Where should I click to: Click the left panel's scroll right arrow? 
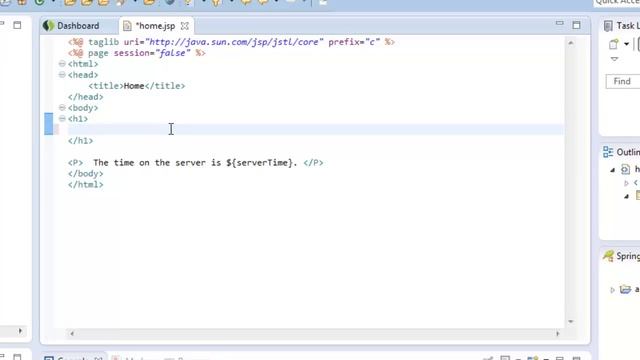point(20,331)
